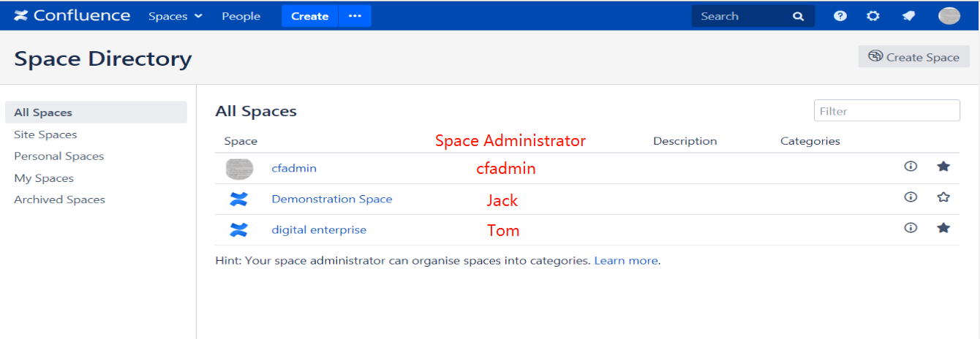Screen dimensions: 980x339
Task: Select Archived Spaces in the sidebar
Action: tap(59, 199)
